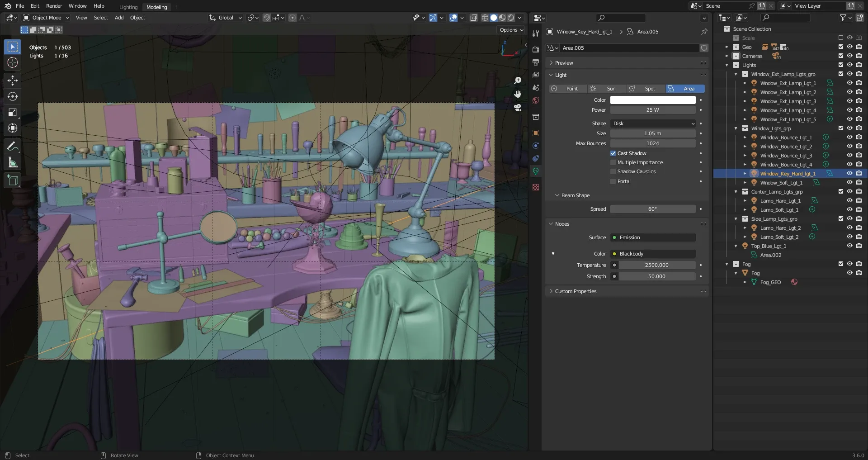Open the Texture properties tab
Viewport: 868px width, 460px height.
[x=536, y=187]
